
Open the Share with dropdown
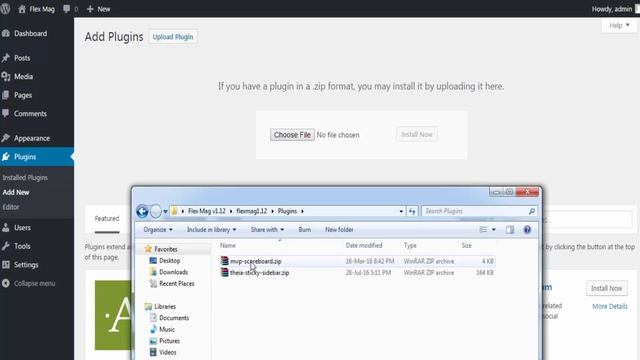pos(267,229)
